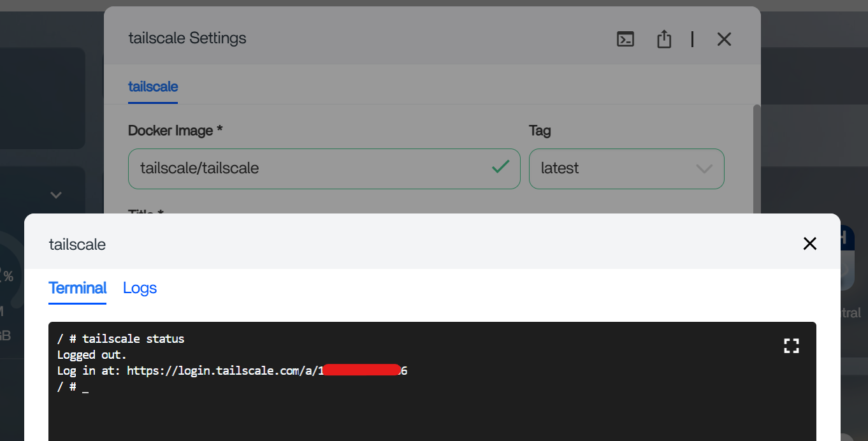The image size is (868, 441).
Task: Click the export/share icon in Settings header
Action: tap(664, 40)
